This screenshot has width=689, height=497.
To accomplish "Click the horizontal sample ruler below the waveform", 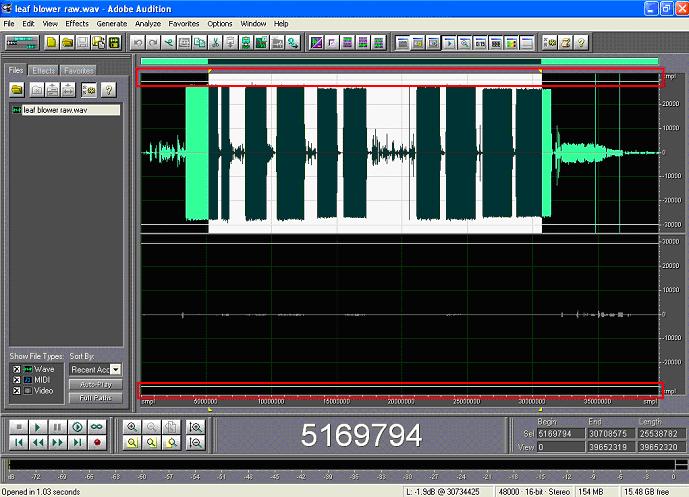I will [x=399, y=401].
